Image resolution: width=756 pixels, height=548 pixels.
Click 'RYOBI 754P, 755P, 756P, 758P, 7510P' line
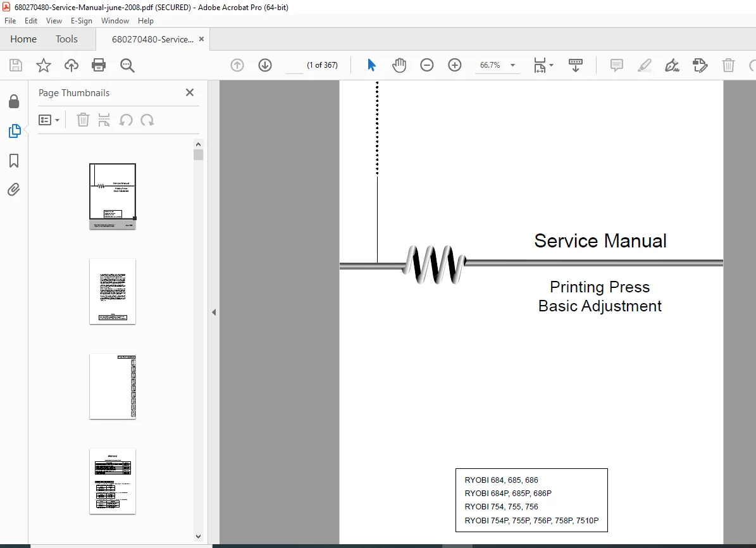pyautogui.click(x=532, y=521)
